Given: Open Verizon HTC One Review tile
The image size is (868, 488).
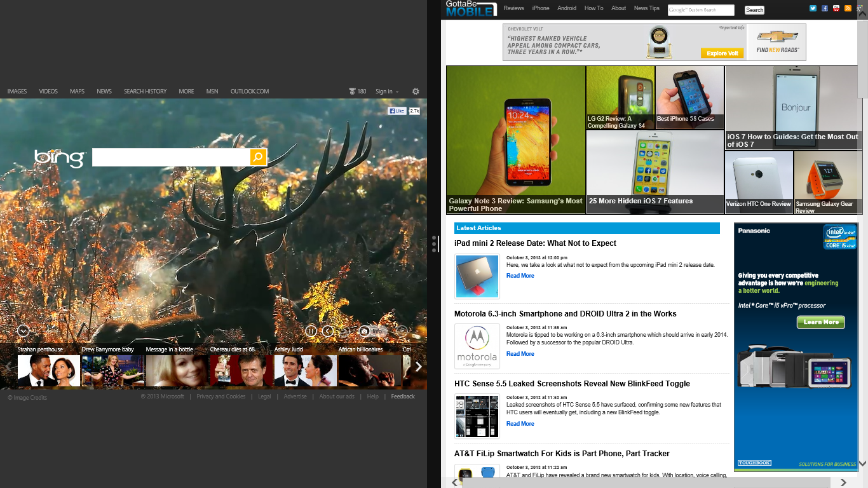Looking at the screenshot, I should (759, 182).
